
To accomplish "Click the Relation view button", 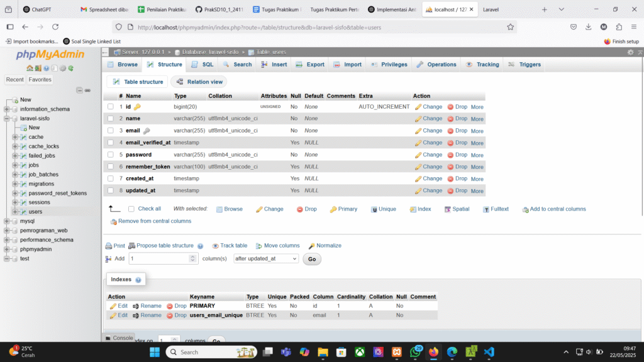I will coord(199,82).
